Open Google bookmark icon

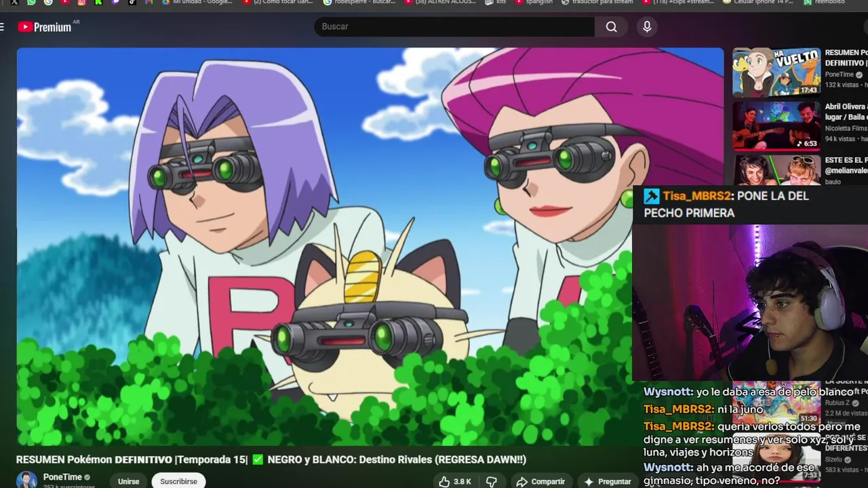tap(48, 2)
